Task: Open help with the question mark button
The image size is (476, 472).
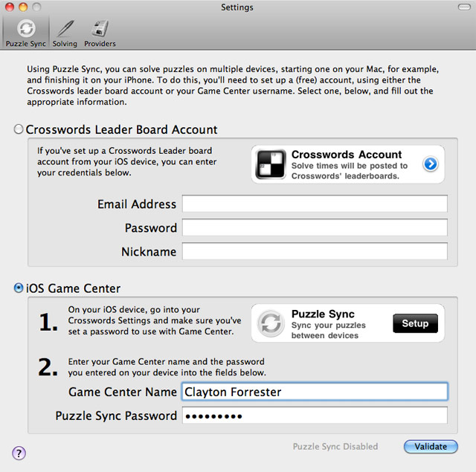Action: [x=19, y=453]
